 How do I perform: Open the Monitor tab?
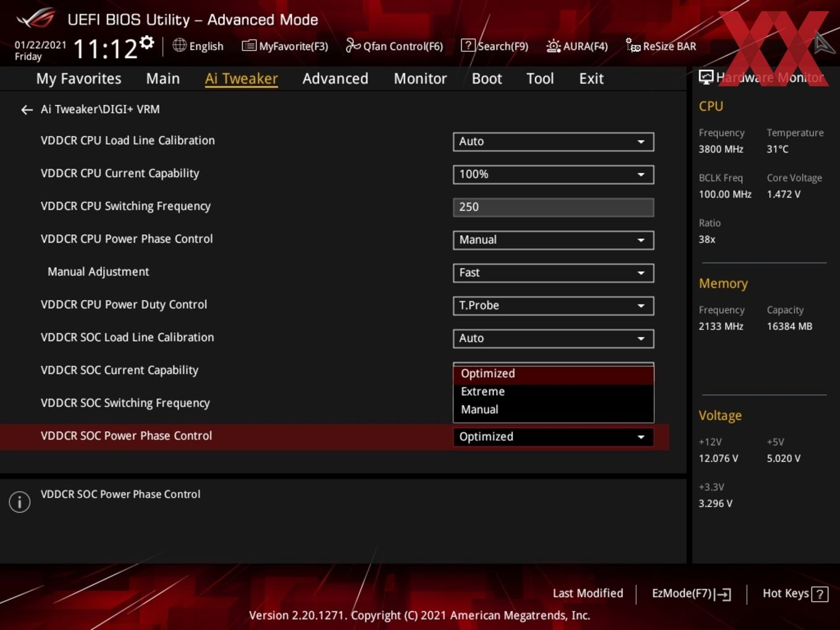pyautogui.click(x=420, y=78)
